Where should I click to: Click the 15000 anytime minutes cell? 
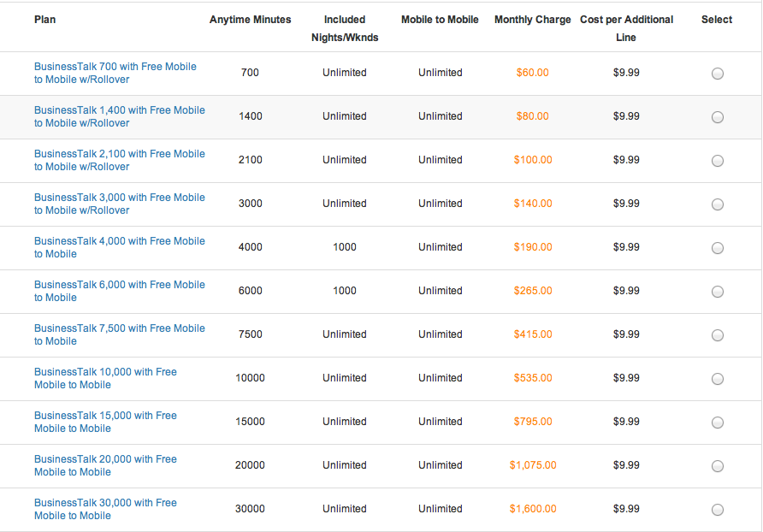250,422
